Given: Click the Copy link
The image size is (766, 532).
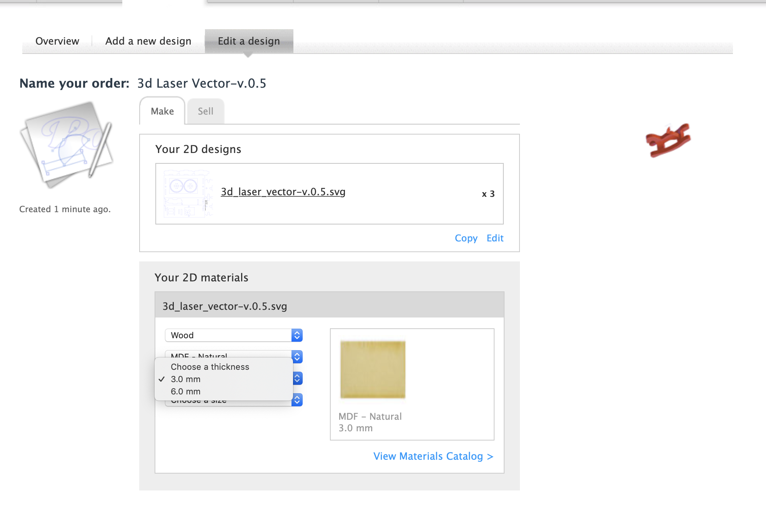Looking at the screenshot, I should point(466,238).
